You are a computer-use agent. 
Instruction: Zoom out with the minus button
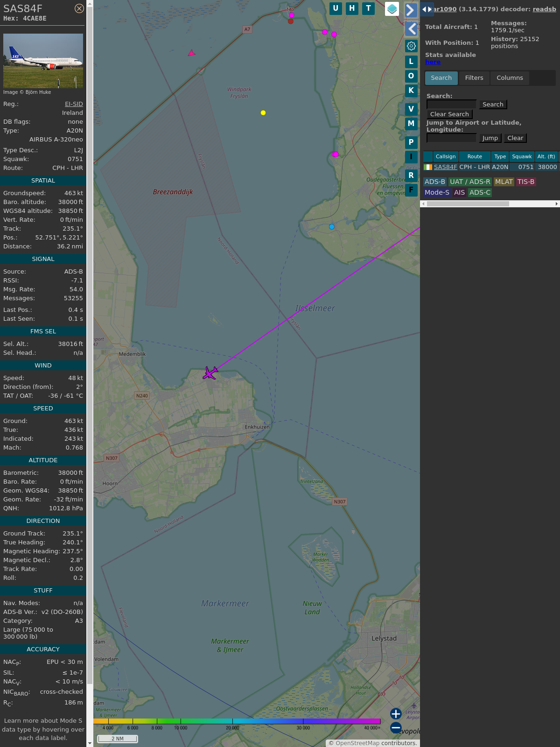tap(396, 727)
